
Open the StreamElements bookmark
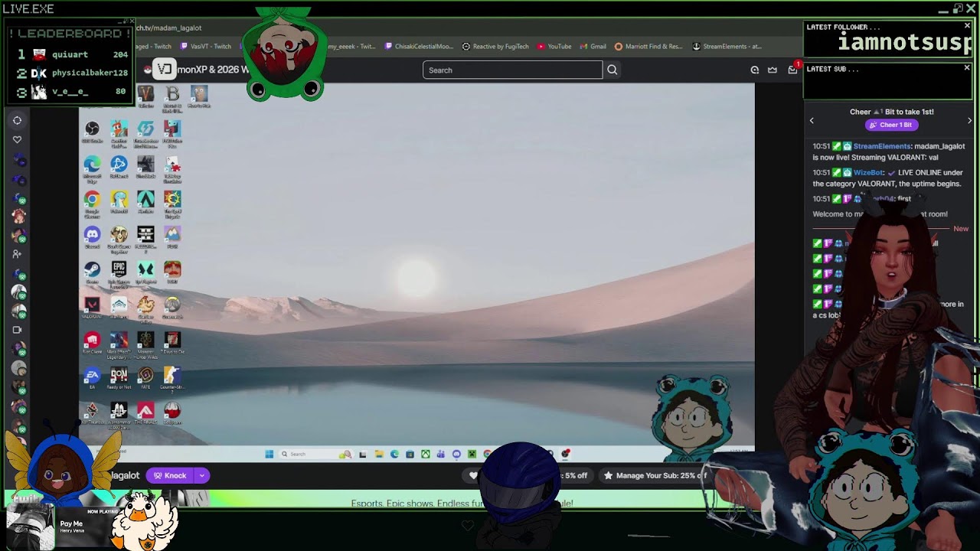tap(727, 46)
